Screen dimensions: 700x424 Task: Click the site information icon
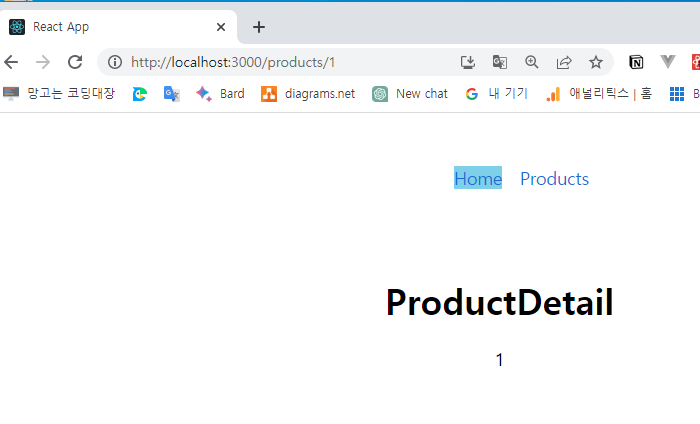pos(115,62)
